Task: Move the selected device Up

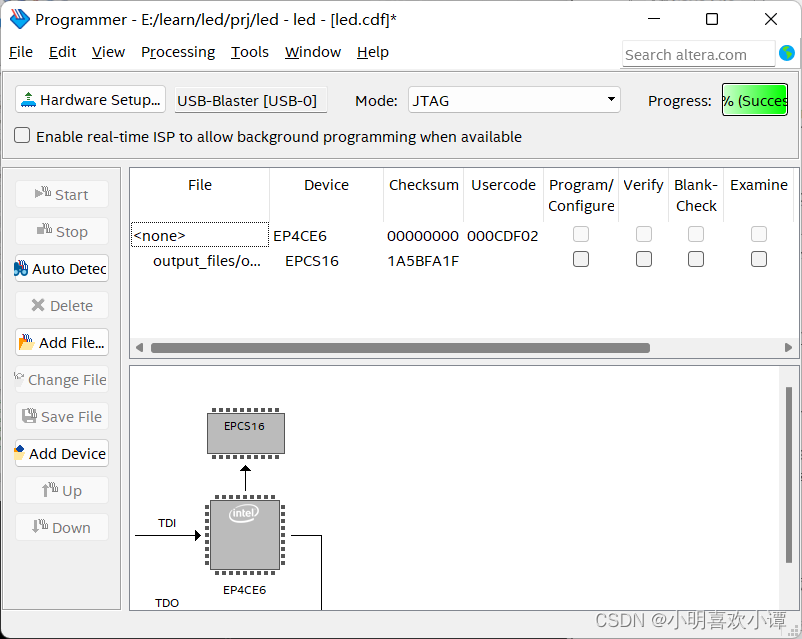Action: coord(62,490)
